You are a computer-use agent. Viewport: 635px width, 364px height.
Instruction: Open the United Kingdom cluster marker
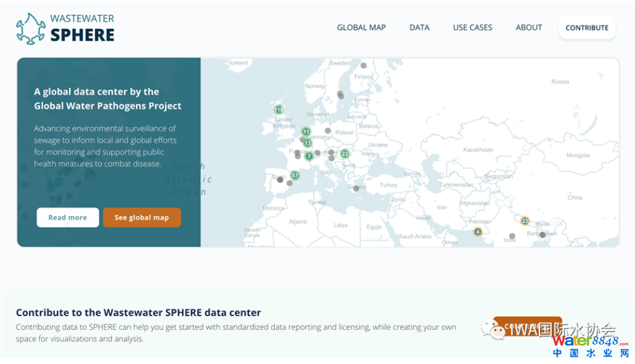(278, 110)
